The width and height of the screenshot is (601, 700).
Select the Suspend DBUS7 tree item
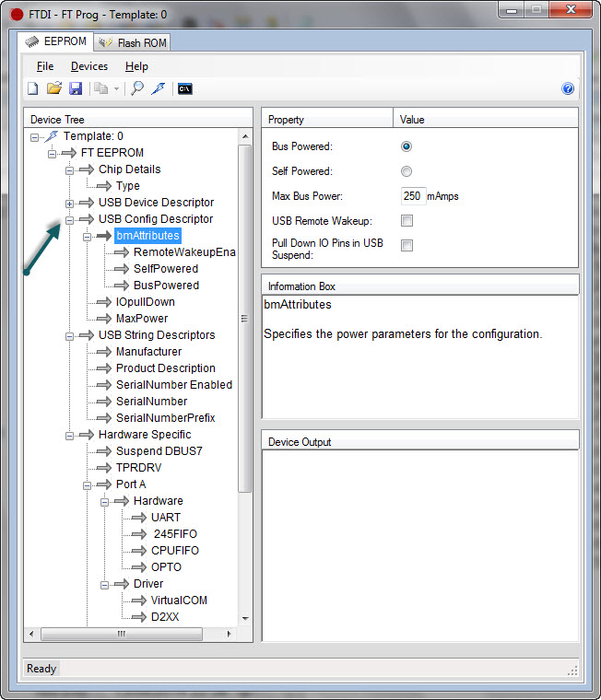pos(159,451)
